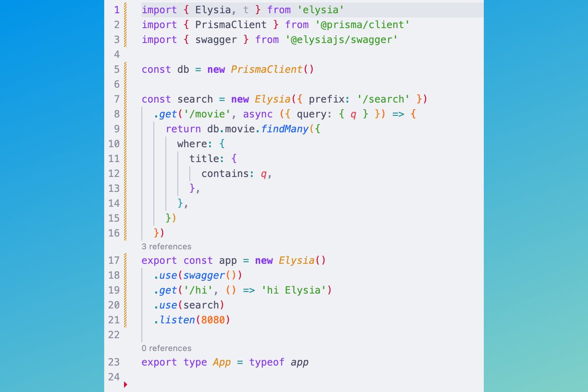588x392 pixels.
Task: Click the 'typeof' keyword on line 23
Action: [x=267, y=363]
